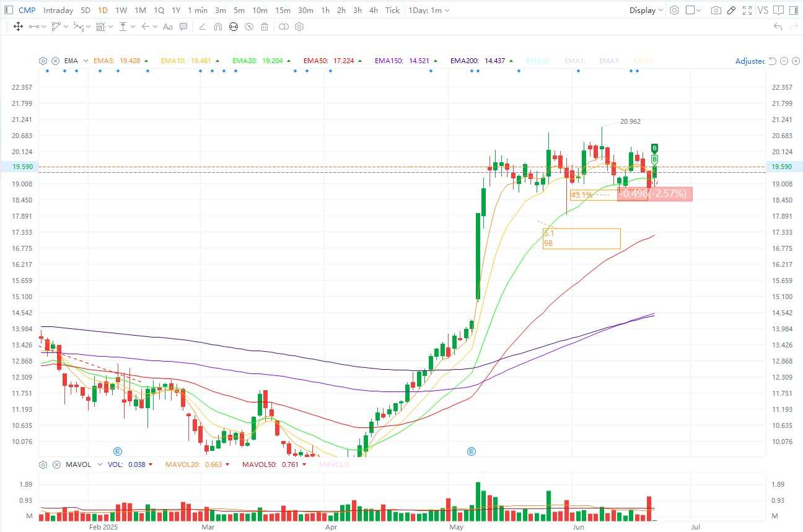Select the Intraday timeframe tab
Screen dimensions: 803x532
pos(58,11)
